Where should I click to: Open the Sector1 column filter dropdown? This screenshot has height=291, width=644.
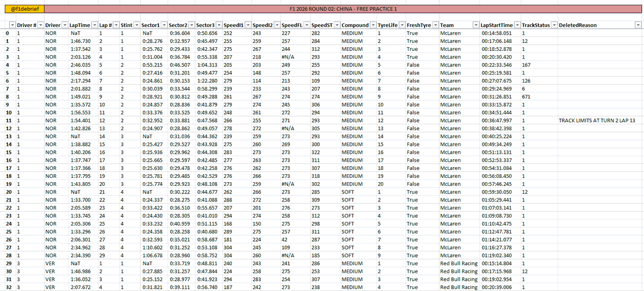(164, 25)
